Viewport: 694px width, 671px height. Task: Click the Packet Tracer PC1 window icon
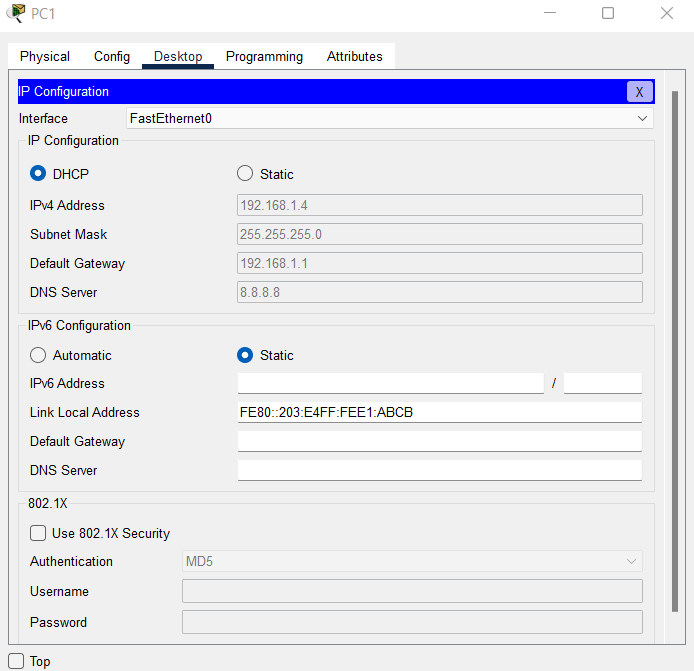(x=16, y=13)
